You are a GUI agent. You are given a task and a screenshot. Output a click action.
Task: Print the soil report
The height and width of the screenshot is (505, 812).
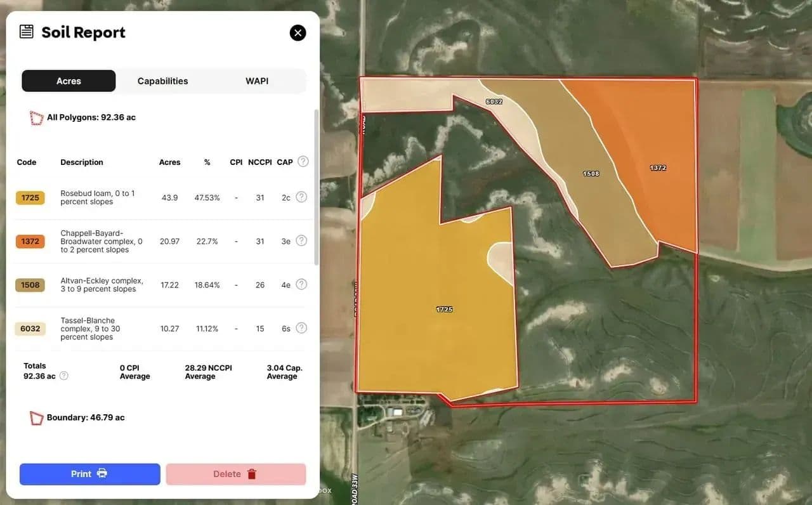tap(89, 474)
